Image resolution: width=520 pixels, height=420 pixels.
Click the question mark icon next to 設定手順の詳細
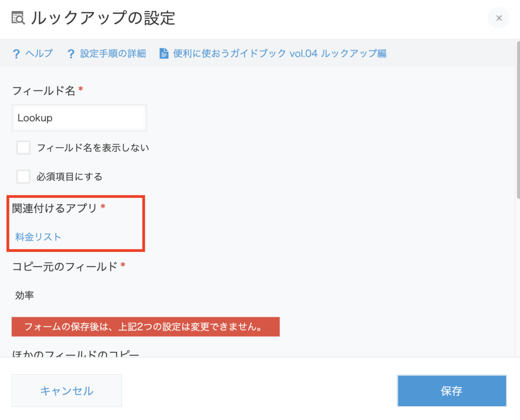(x=71, y=54)
